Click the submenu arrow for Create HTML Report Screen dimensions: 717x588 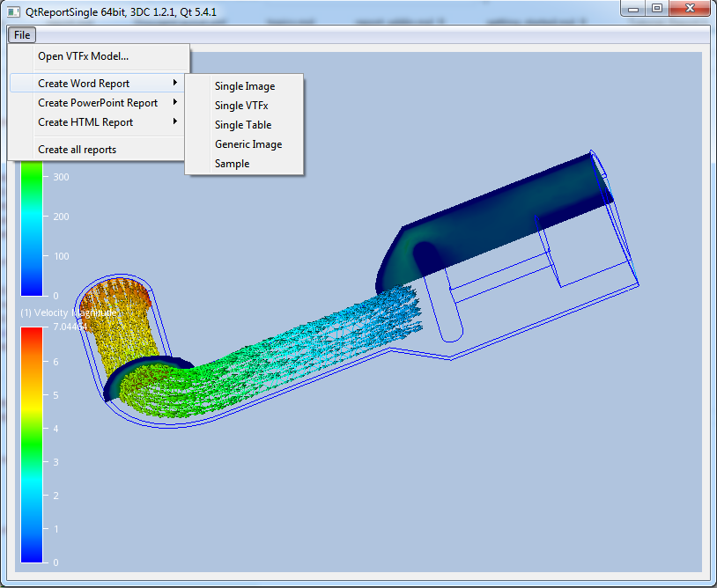(176, 122)
